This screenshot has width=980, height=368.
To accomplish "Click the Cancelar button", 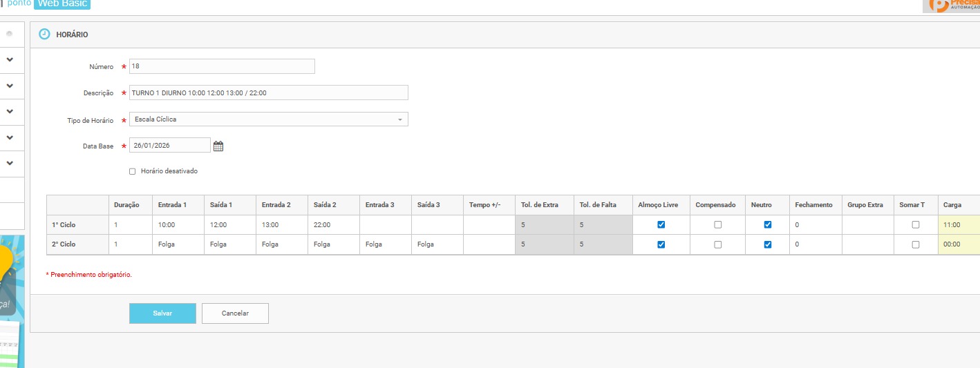I will (x=235, y=313).
